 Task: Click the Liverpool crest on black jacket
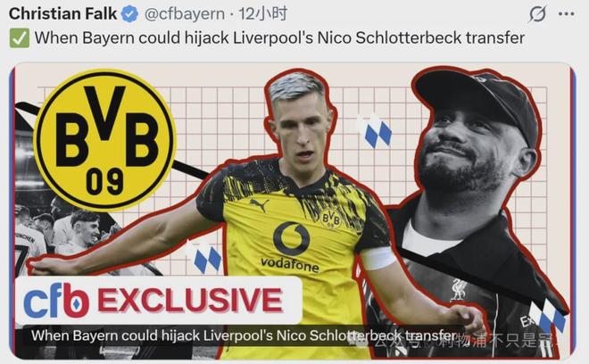459,290
